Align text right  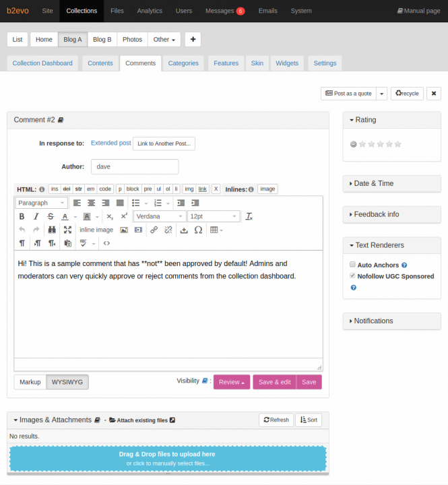(106, 203)
